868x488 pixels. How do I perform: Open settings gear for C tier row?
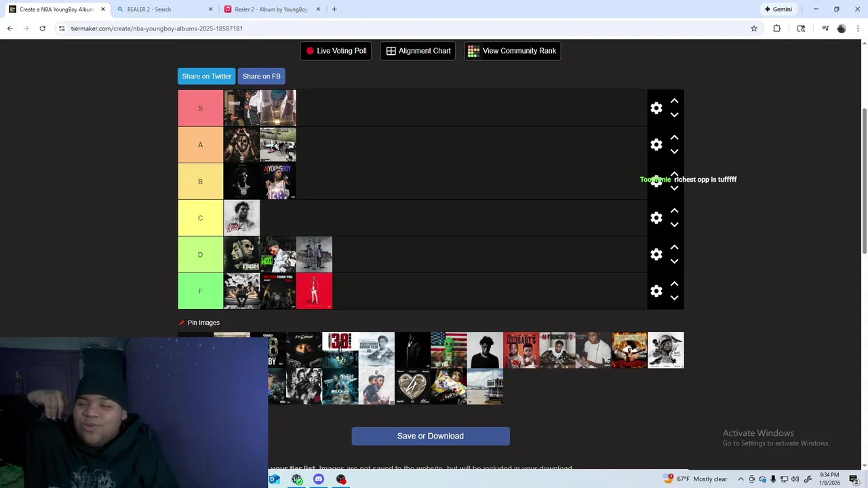coord(656,218)
